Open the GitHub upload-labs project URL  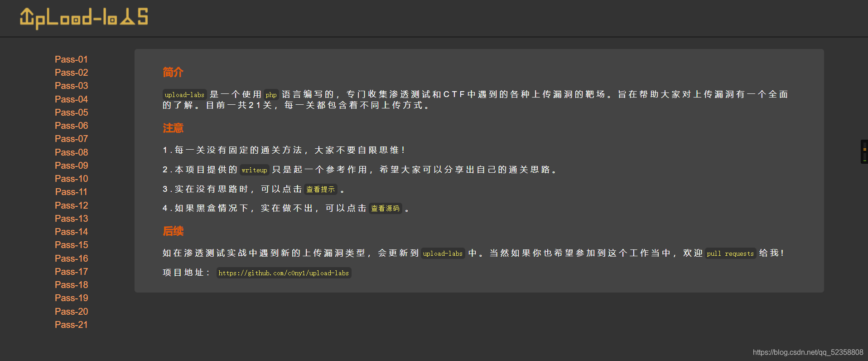[x=284, y=273]
